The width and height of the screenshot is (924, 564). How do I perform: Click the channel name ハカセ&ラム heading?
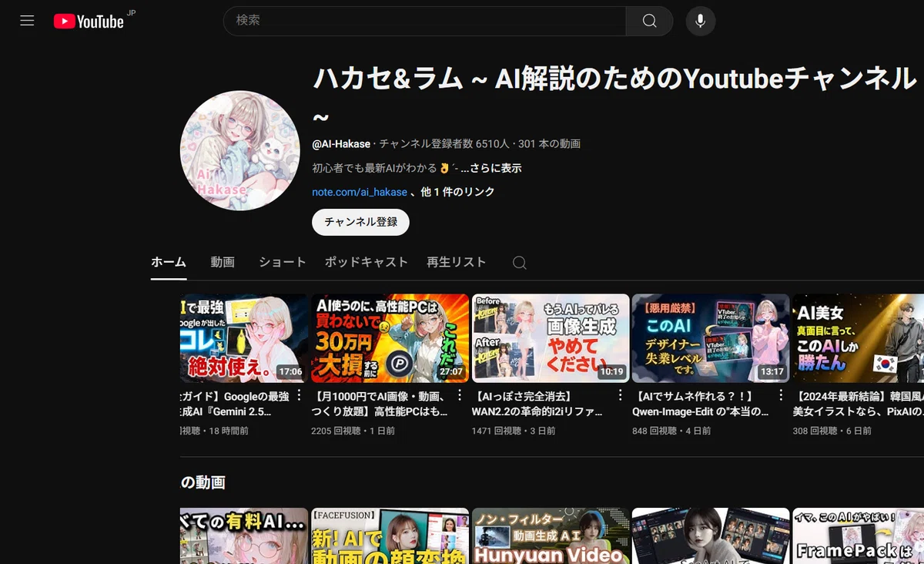click(614, 94)
